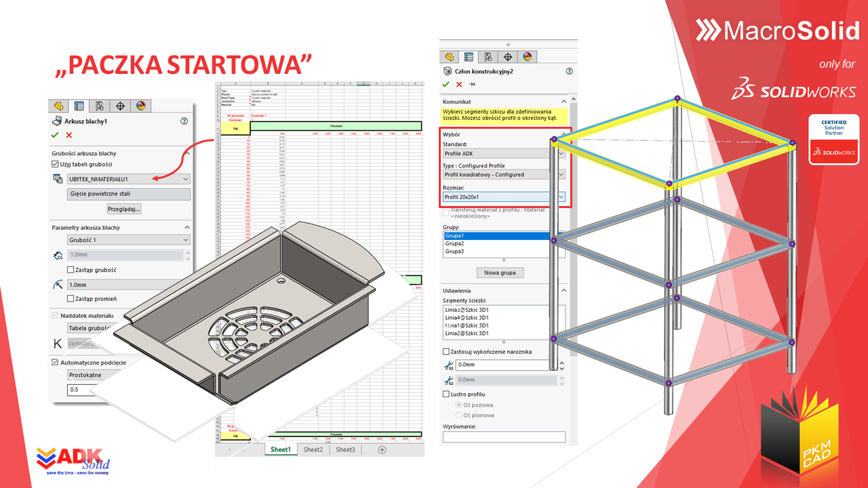
Task: Open ConfigurationManager tab in Człon konstrukcyjny2 panel
Action: pos(489,57)
